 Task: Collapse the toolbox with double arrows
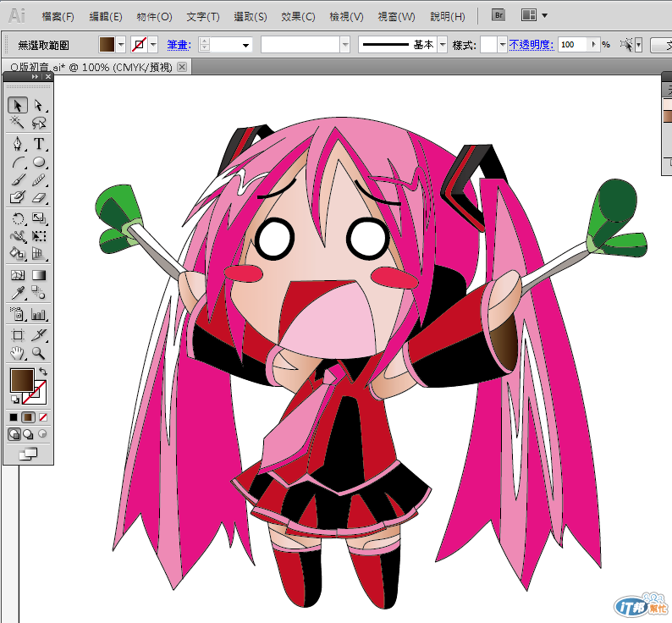tap(36, 76)
